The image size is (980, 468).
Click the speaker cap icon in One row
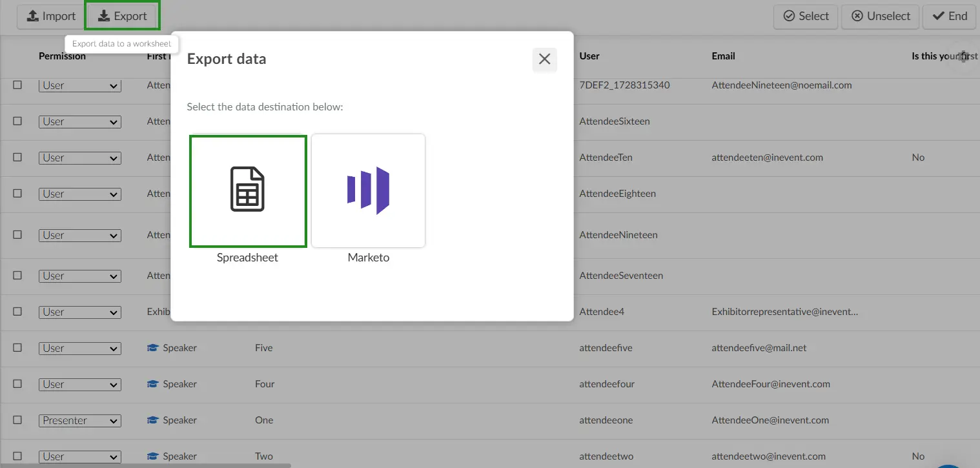(153, 420)
